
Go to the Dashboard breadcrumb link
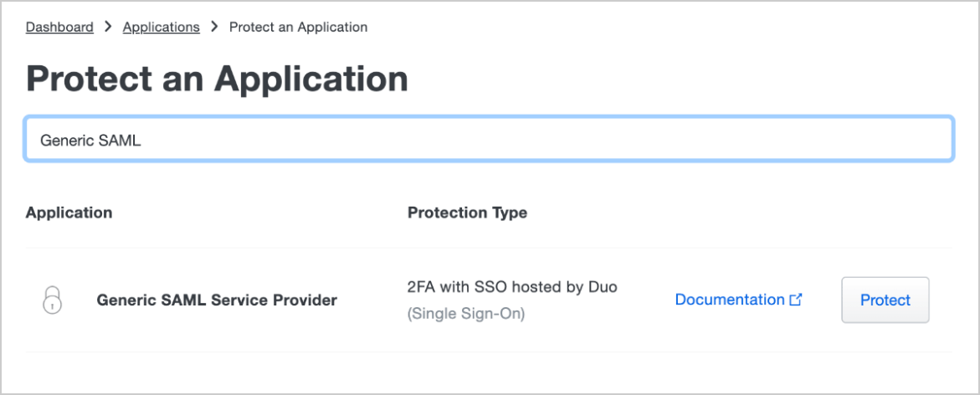click(59, 27)
